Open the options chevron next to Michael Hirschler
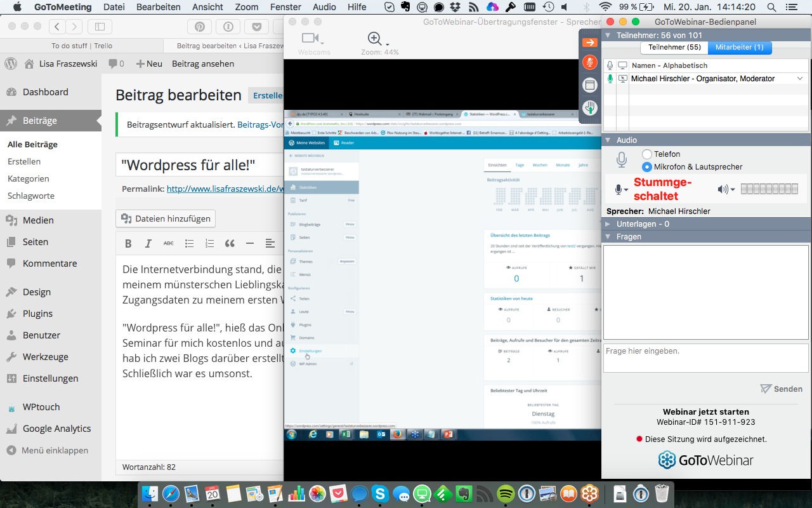Viewport: 812px width, 508px height. [x=801, y=79]
